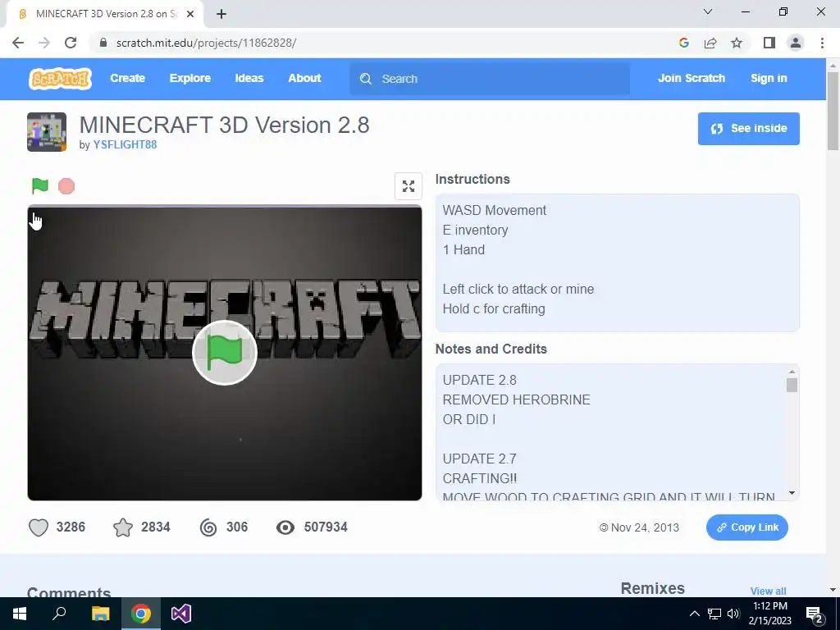Love the project with heart icon
Image resolution: width=840 pixels, height=630 pixels.
(39, 527)
